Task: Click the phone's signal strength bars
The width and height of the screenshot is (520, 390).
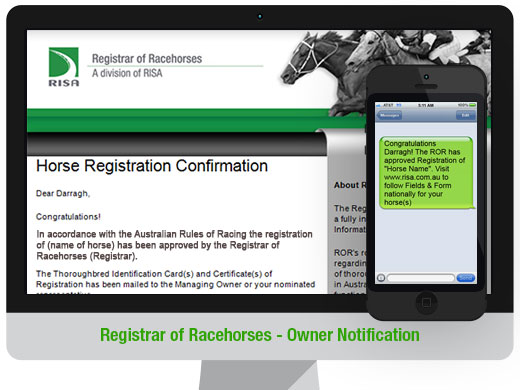Action: 379,105
